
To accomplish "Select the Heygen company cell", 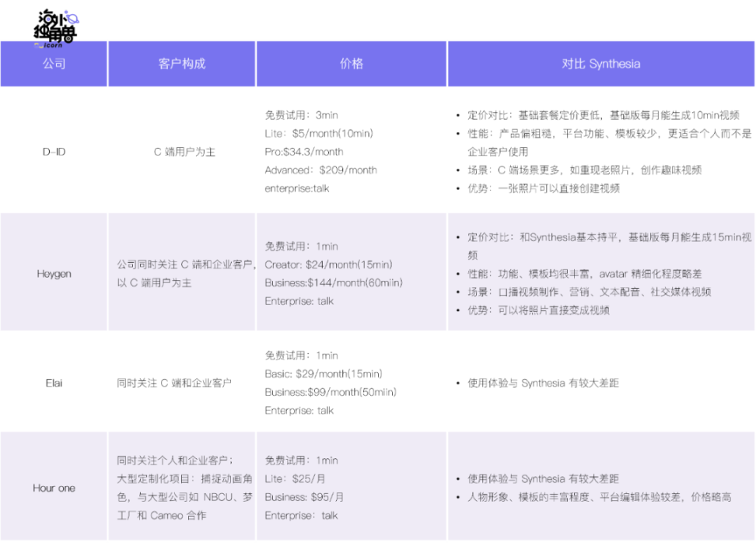I will pyautogui.click(x=54, y=273).
